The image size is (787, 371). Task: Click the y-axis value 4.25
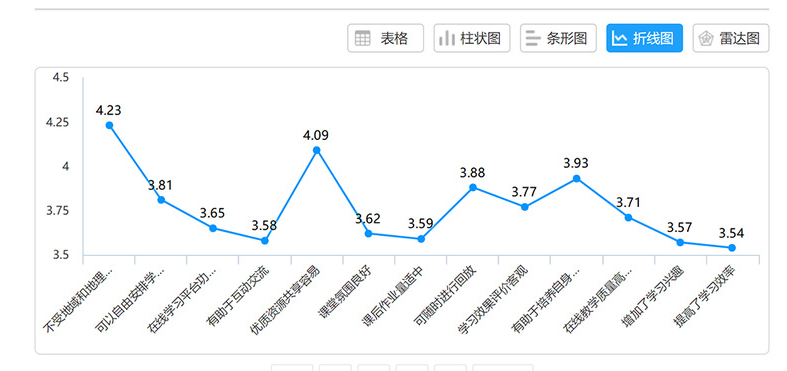[57, 122]
